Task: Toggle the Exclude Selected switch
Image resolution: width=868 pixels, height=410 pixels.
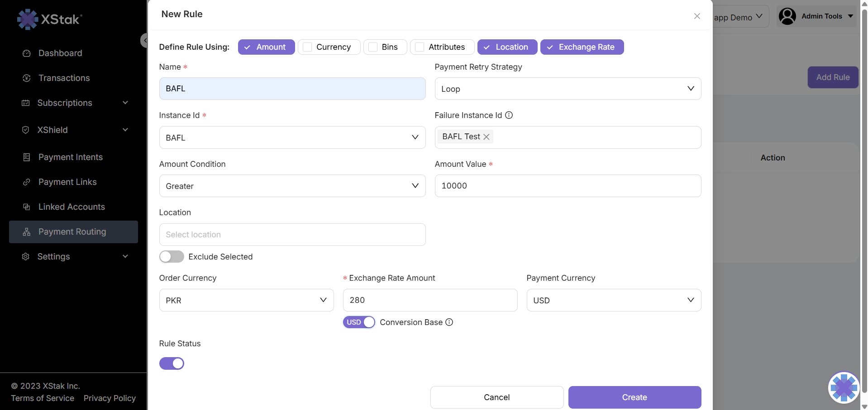Action: coord(172,257)
